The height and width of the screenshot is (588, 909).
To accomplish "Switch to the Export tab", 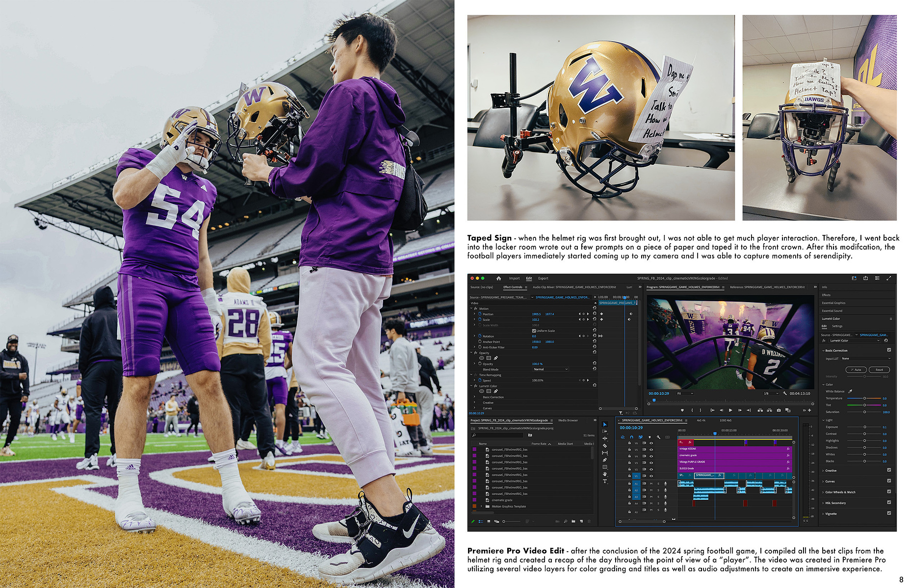I will 543,278.
